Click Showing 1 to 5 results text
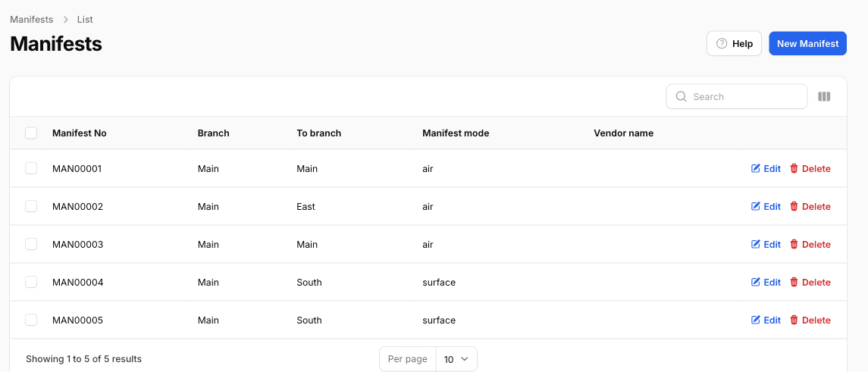Image resolution: width=868 pixels, height=372 pixels. coord(83,359)
